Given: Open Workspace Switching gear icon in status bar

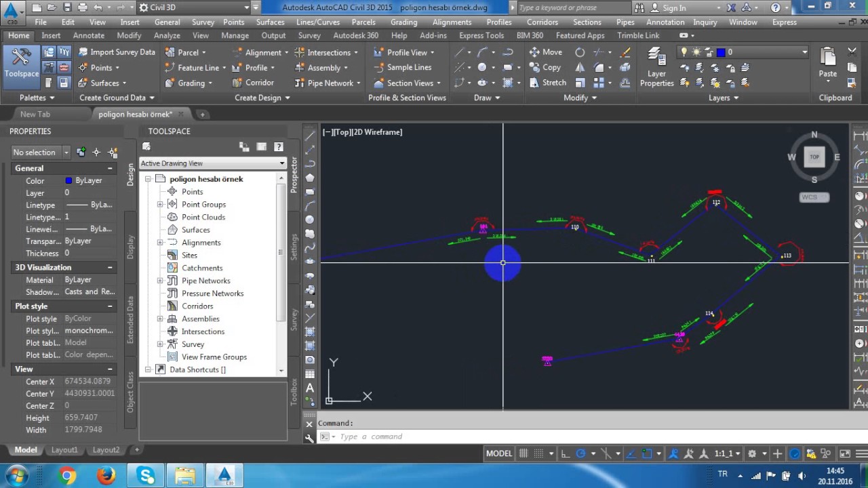Looking at the screenshot, I should tap(751, 453).
